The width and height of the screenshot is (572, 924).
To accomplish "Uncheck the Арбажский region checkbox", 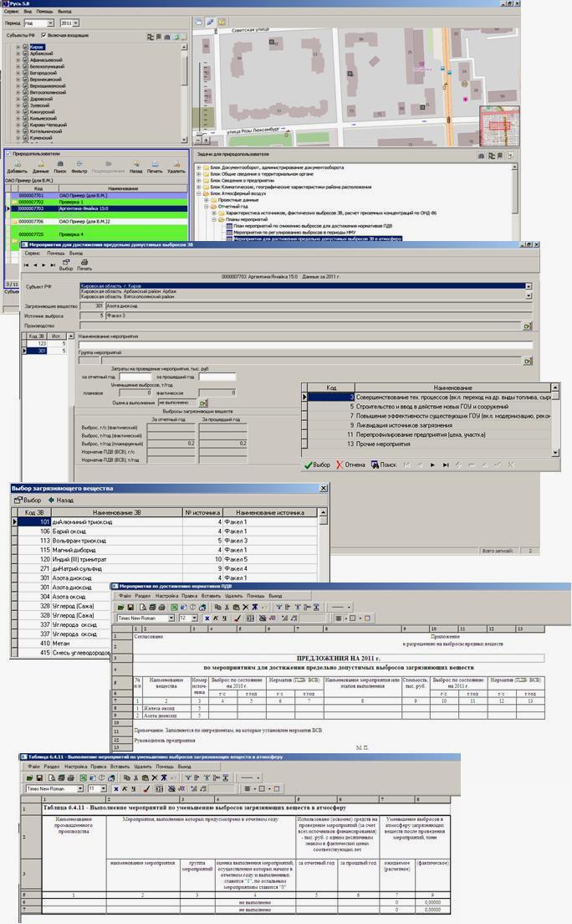I will [x=25, y=54].
